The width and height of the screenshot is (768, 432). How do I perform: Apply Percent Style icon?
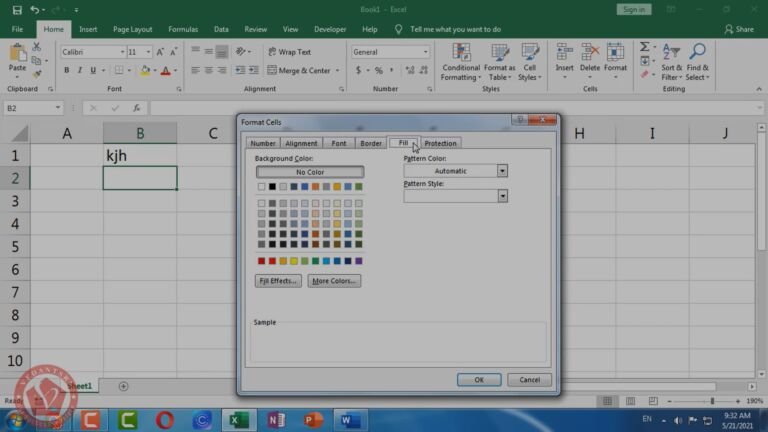tap(379, 71)
